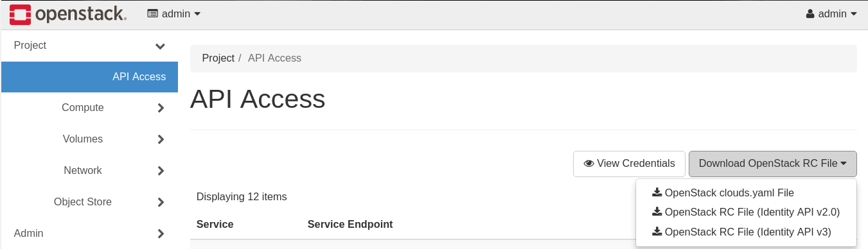Viewport: 868px width, 249px height.
Task: Click download icon beside Identity API v3
Action: click(657, 232)
